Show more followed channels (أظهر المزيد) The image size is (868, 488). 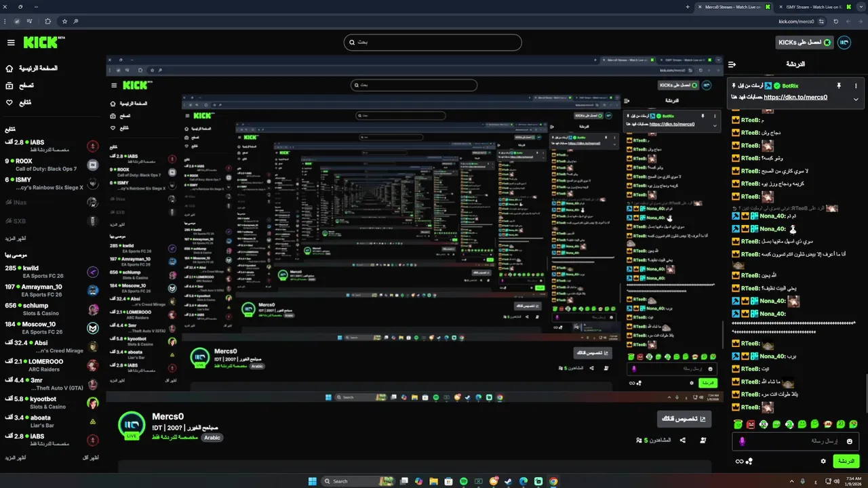[16, 239]
